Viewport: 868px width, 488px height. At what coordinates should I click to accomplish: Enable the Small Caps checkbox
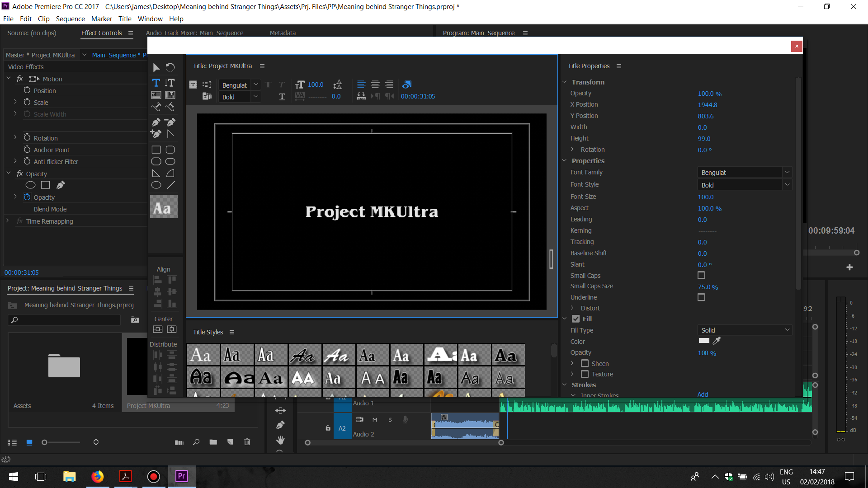click(x=701, y=275)
